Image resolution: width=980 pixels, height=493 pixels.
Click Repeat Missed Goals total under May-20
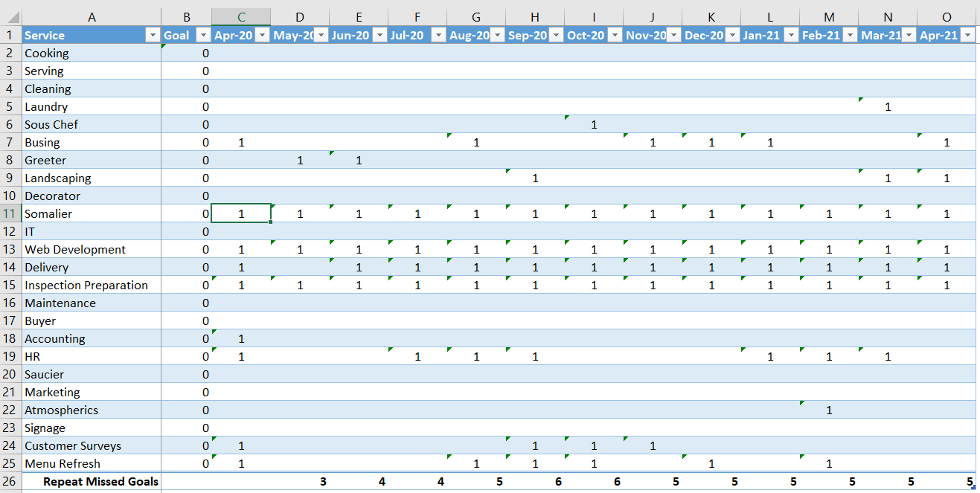click(x=300, y=481)
